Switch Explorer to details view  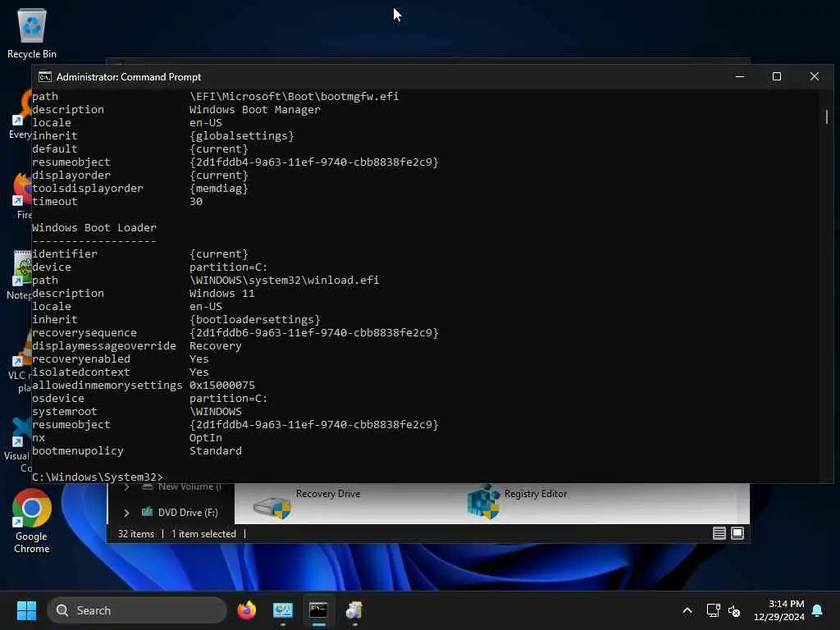click(x=719, y=533)
